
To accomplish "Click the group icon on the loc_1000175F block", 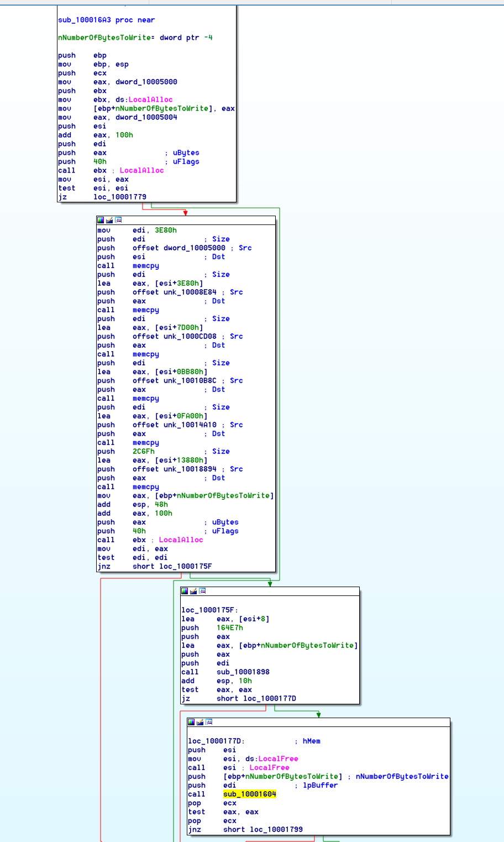I will point(202,591).
